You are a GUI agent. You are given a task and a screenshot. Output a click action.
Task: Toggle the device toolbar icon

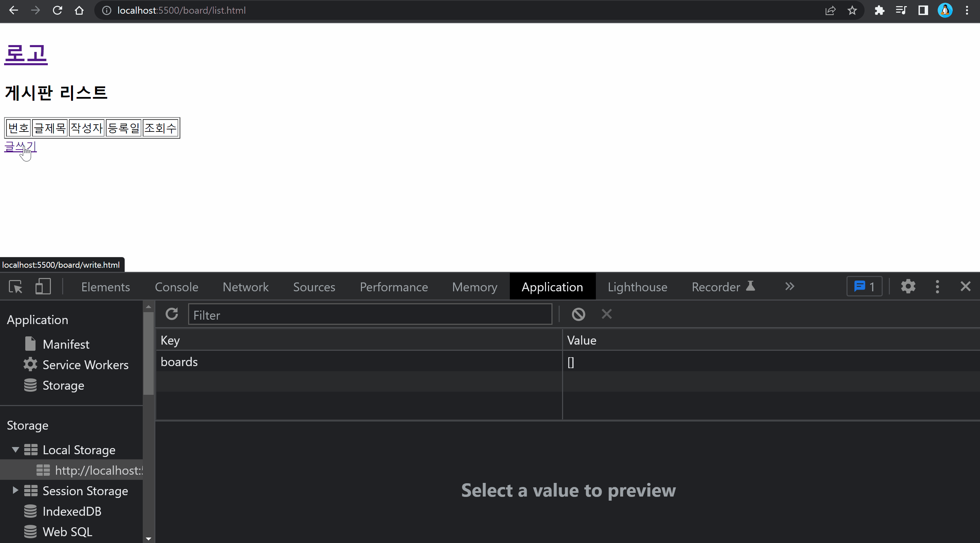(43, 287)
